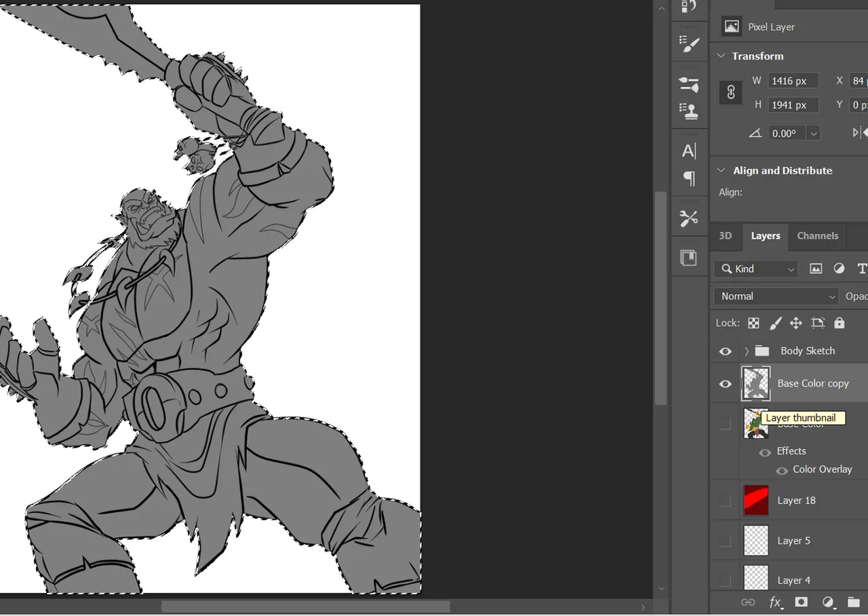The image size is (868, 616).
Task: Select the Layer 5 thumbnail
Action: tap(756, 541)
